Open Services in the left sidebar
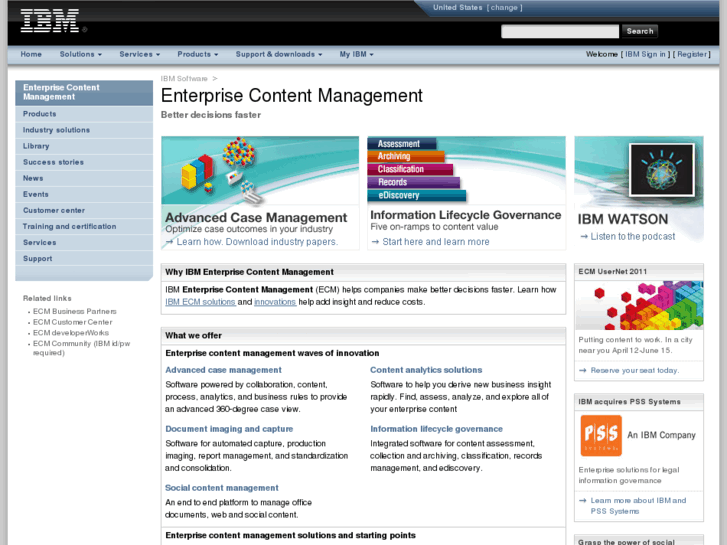The image size is (727, 545). pos(84,243)
